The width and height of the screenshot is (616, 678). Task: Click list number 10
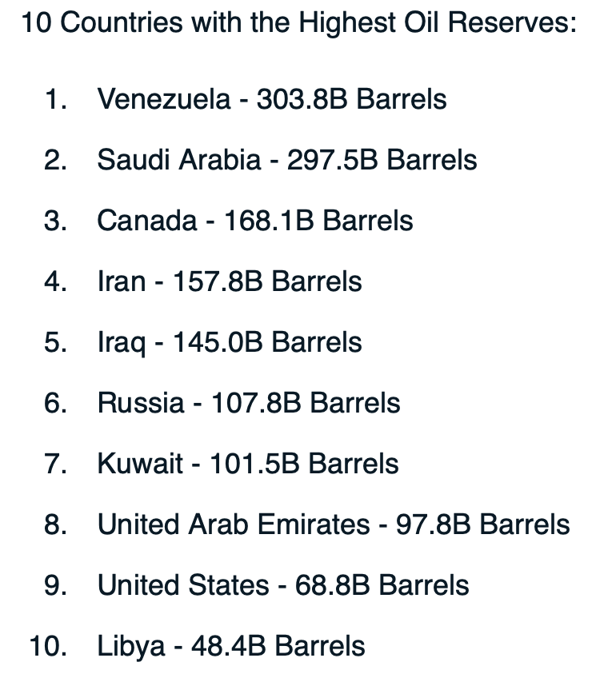tap(48, 647)
